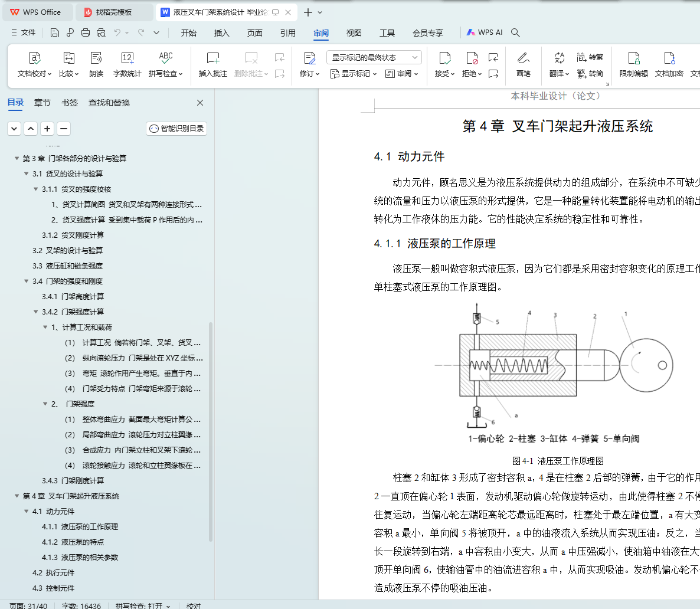700x609 pixels.
Task: Click the collapse-all up chevron button
Action: 31,129
